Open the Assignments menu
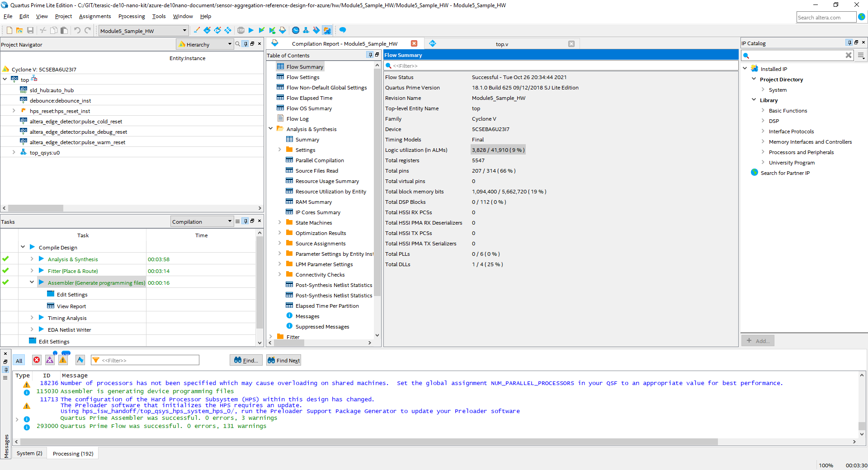 tap(94, 16)
